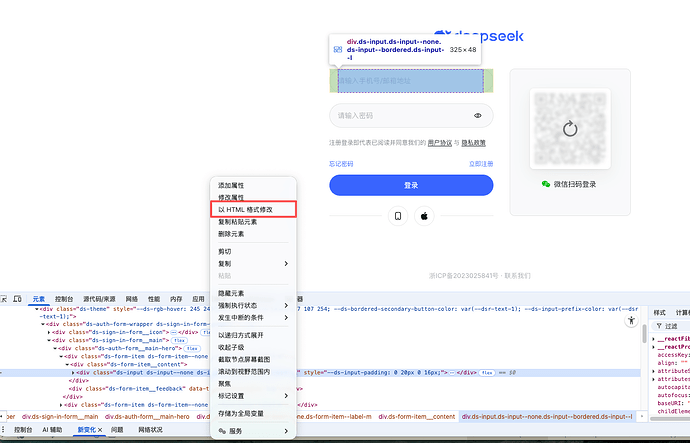Click the phone login icon
690x443 pixels.
(x=398, y=216)
